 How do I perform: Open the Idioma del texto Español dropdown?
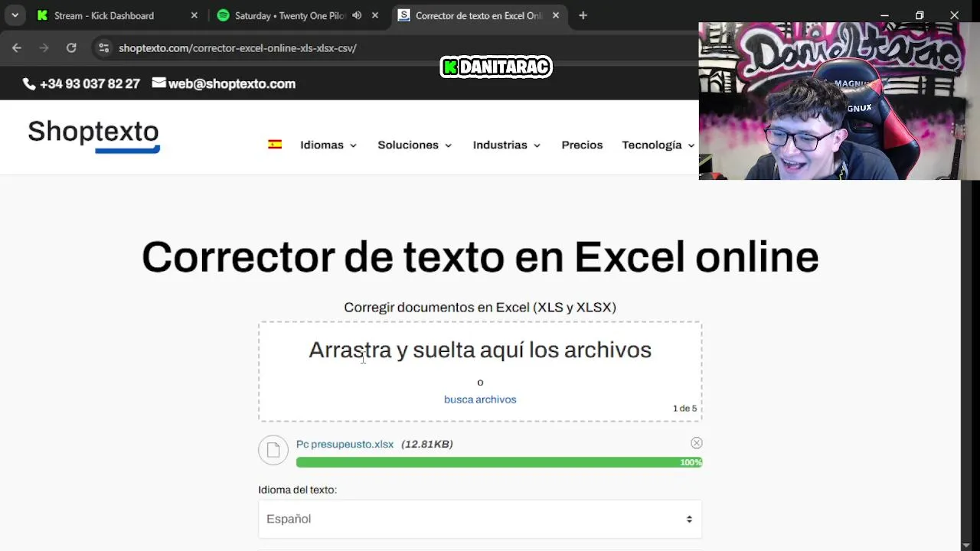tap(480, 519)
